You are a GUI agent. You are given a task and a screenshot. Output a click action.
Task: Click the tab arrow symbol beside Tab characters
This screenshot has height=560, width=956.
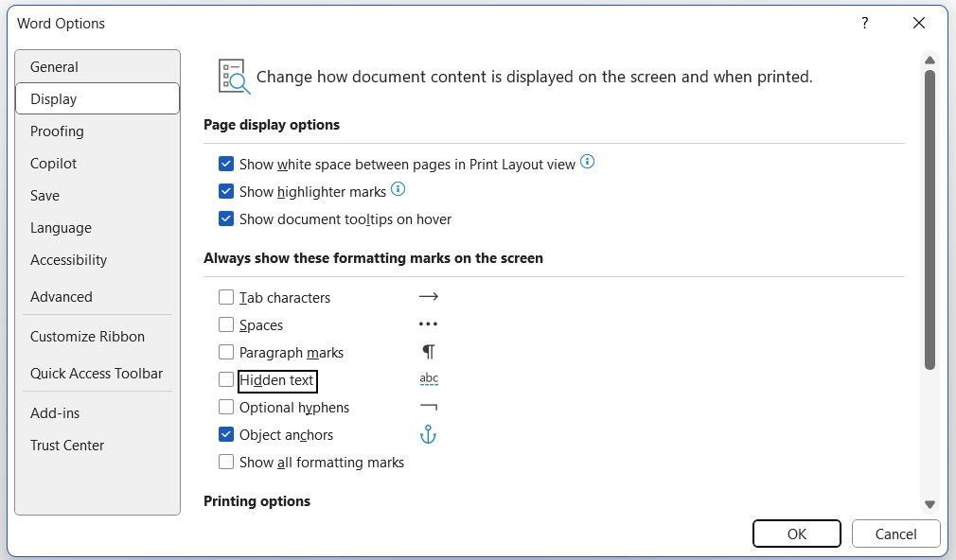429,297
